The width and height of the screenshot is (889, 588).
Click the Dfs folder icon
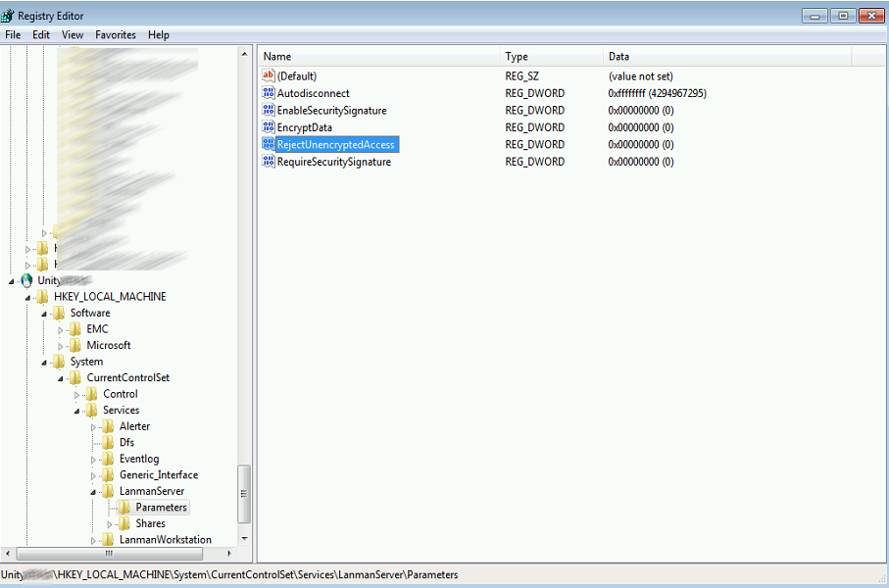click(x=108, y=442)
